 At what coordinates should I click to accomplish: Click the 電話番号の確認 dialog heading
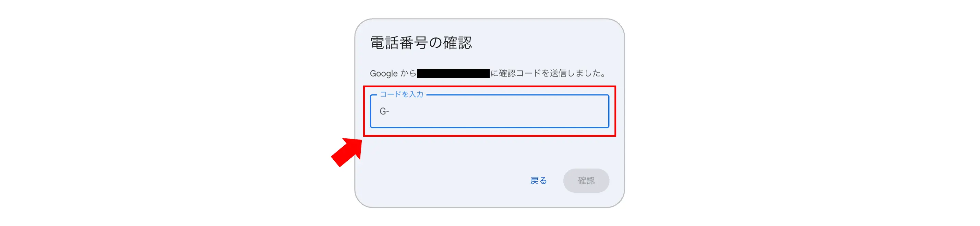pyautogui.click(x=421, y=43)
